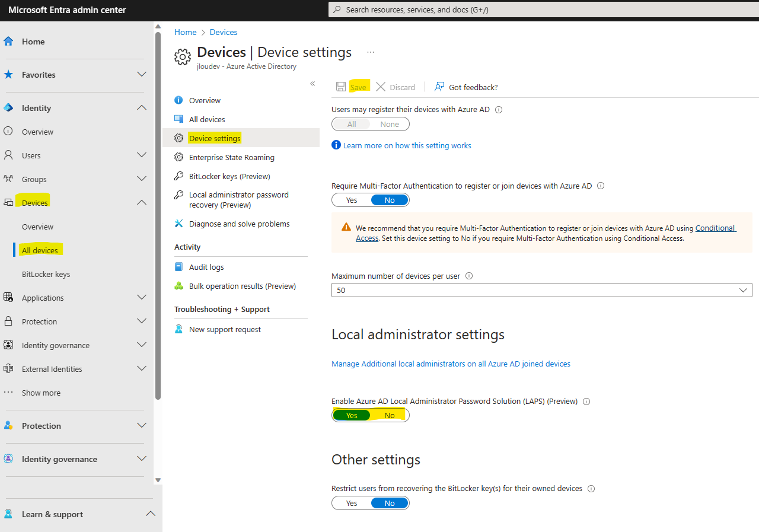Click the Bulk operation results icon
This screenshot has width=759, height=532.
[178, 286]
